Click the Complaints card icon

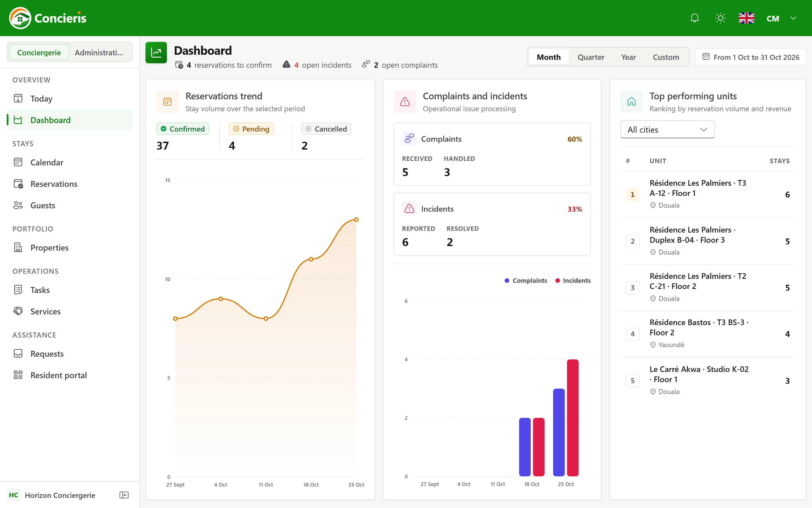(x=409, y=139)
